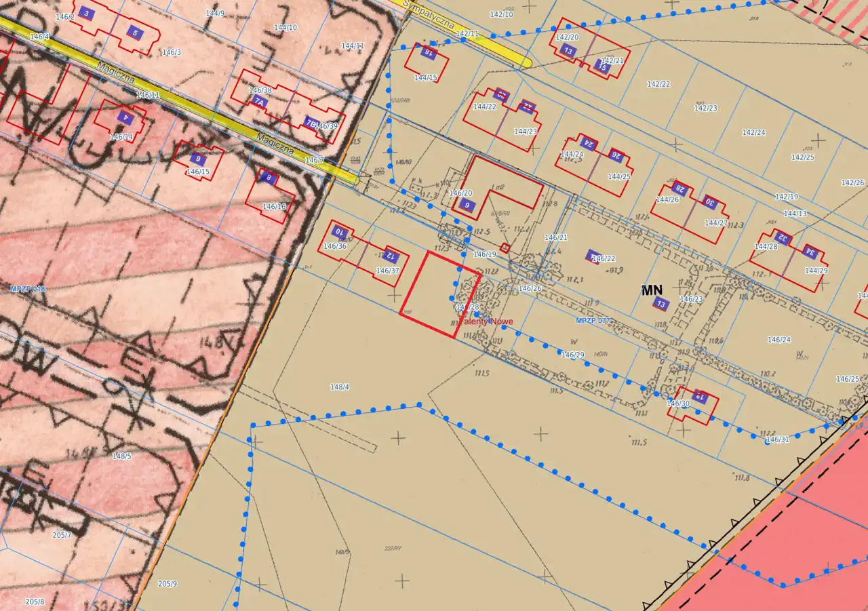Click parcel label 148/5
868x611 pixels.
click(x=122, y=456)
